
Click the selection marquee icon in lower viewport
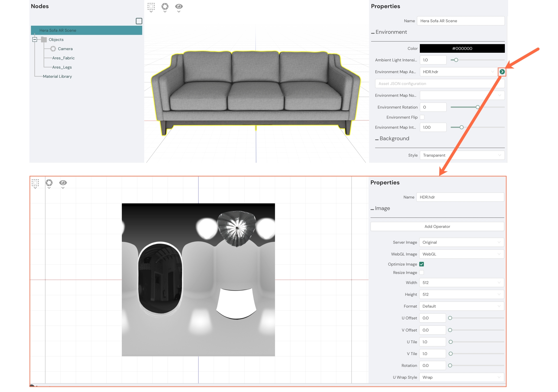click(35, 183)
